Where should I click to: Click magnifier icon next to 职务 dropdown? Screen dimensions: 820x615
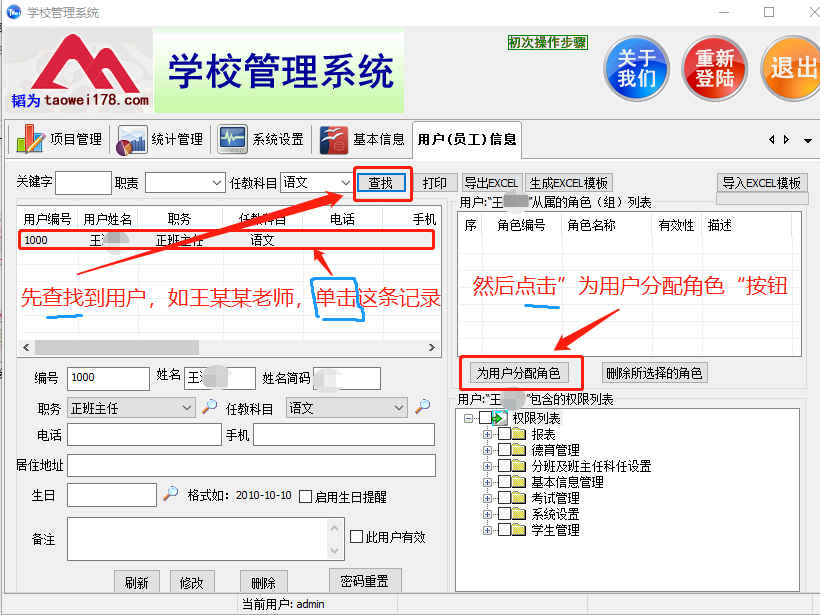pyautogui.click(x=210, y=407)
